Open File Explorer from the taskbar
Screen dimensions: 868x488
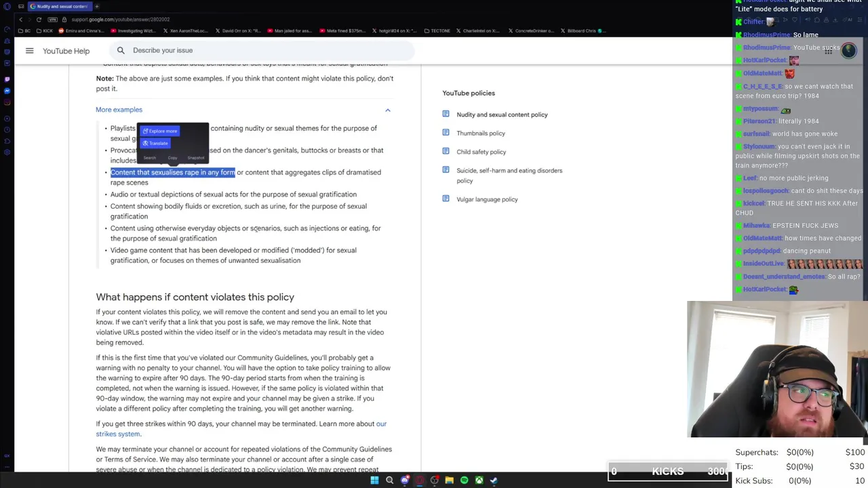pyautogui.click(x=449, y=481)
